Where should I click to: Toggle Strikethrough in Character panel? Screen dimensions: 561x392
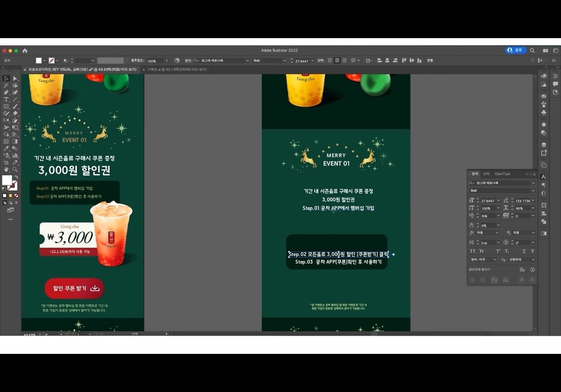533,251
